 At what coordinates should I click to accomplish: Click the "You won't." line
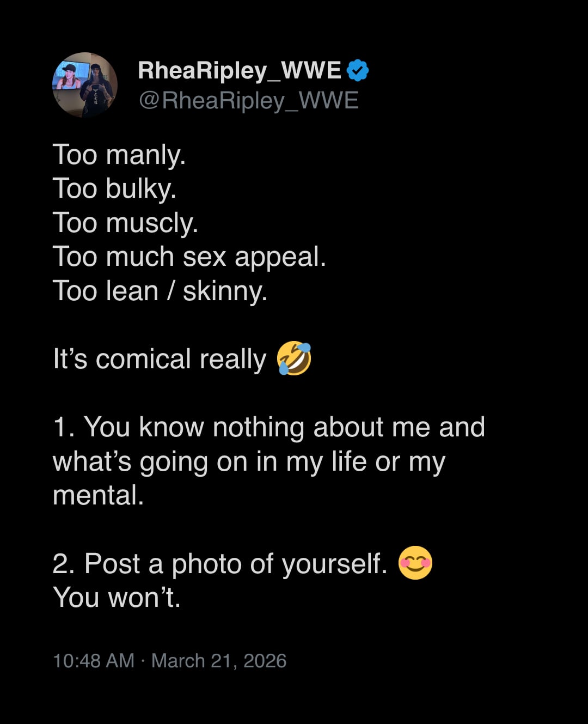click(x=117, y=598)
